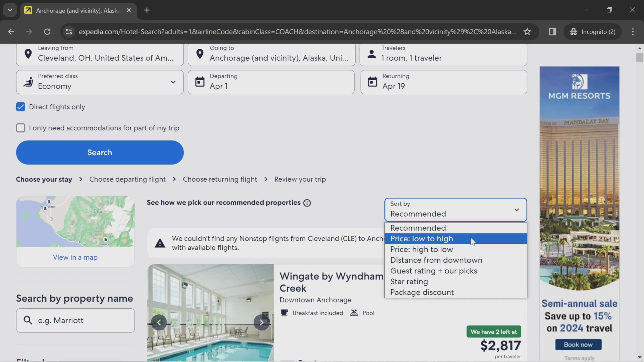644x362 pixels.
Task: Click the address bar URL
Action: tap(298, 32)
